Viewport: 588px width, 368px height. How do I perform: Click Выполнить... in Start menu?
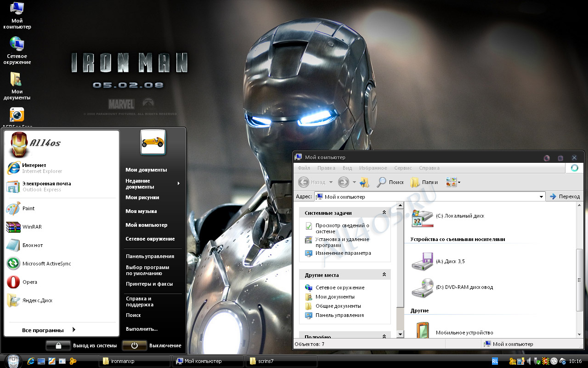pos(141,329)
